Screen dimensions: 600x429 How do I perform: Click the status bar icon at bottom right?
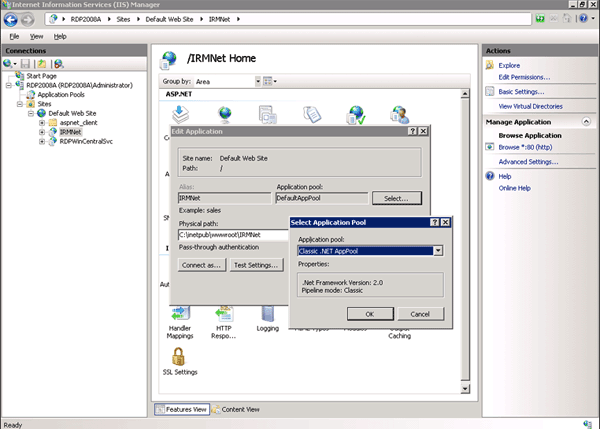pyautogui.click(x=587, y=424)
